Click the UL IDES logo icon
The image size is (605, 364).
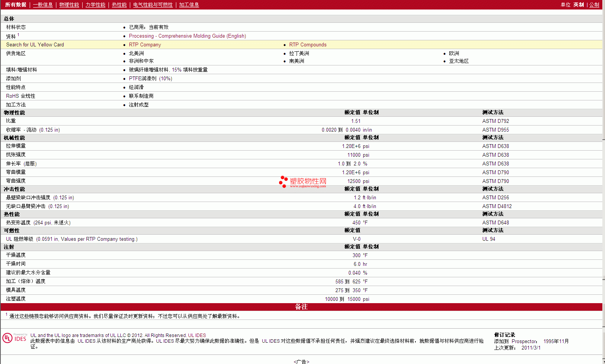(15, 338)
